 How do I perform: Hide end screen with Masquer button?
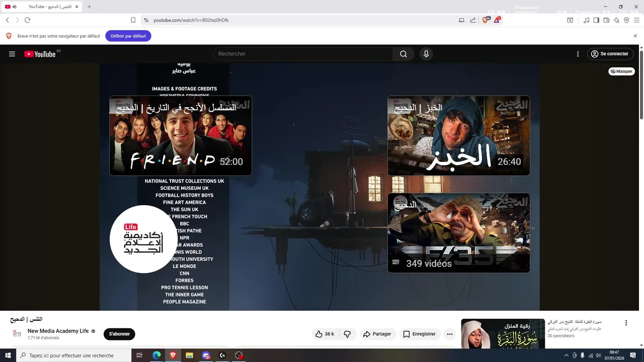pos(621,71)
